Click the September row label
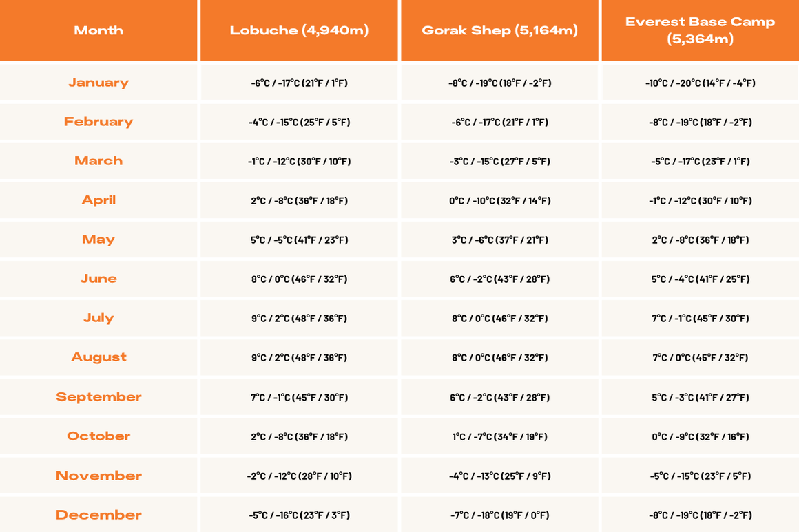Screen dimensions: 799x532 point(98,397)
